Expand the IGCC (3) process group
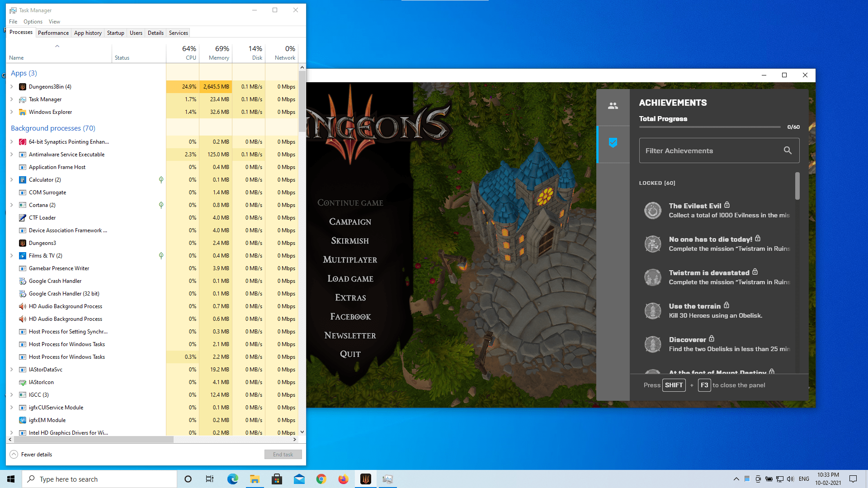This screenshot has height=488, width=868. [12, 395]
